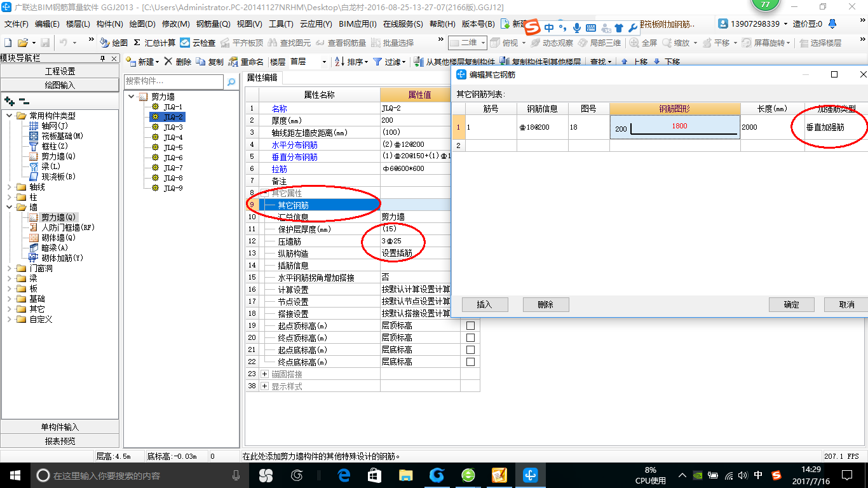
Task: Click the 过滤 filter funnel icon
Action: tap(377, 62)
